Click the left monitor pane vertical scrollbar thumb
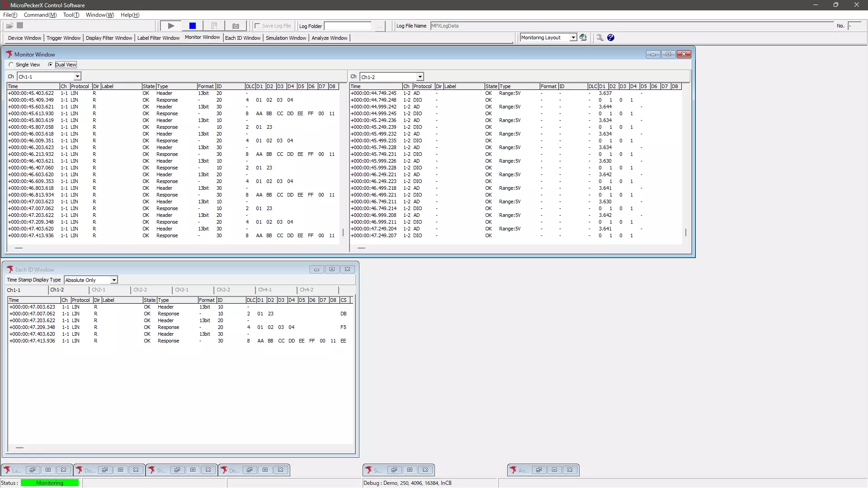Image resolution: width=868 pixels, height=488 pixels. (x=343, y=232)
